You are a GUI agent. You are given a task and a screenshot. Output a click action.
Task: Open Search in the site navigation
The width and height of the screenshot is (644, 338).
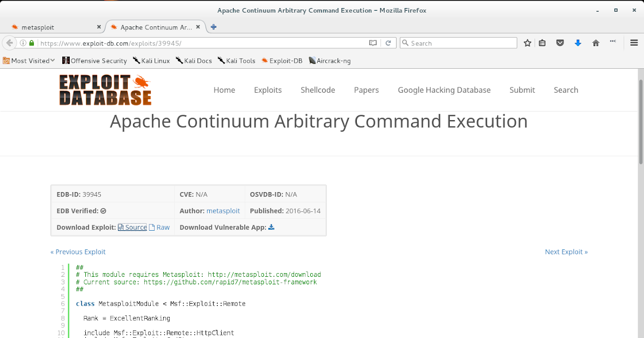[x=566, y=90]
